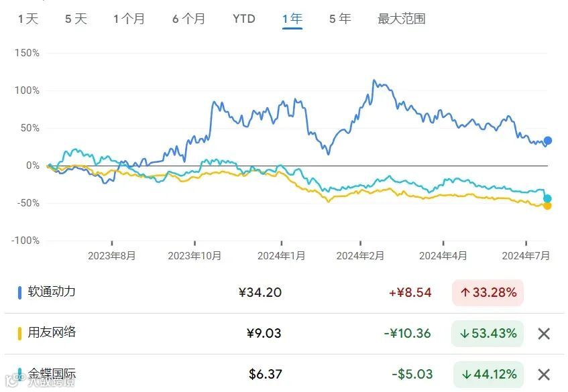Click the 2024年1月 axis label
Viewport: 568px width, 392px height.
tap(281, 256)
